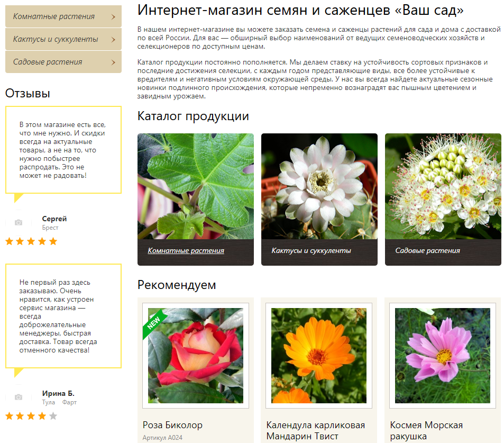Select Кактусы и суккуленты in sidebar menu

point(56,39)
